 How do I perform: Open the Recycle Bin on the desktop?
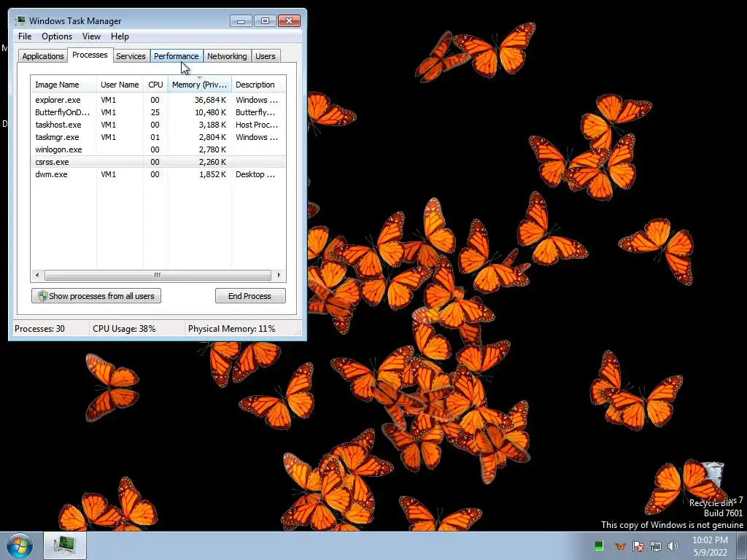point(712,483)
